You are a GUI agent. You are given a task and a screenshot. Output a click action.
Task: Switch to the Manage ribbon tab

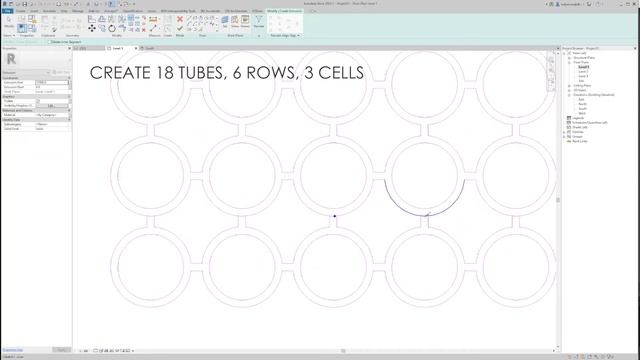pos(78,11)
